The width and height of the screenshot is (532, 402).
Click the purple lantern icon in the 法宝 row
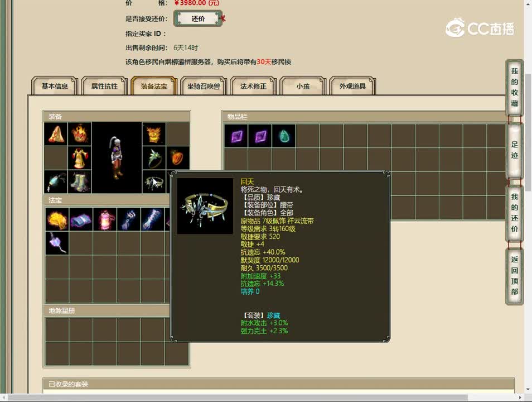[56, 242]
